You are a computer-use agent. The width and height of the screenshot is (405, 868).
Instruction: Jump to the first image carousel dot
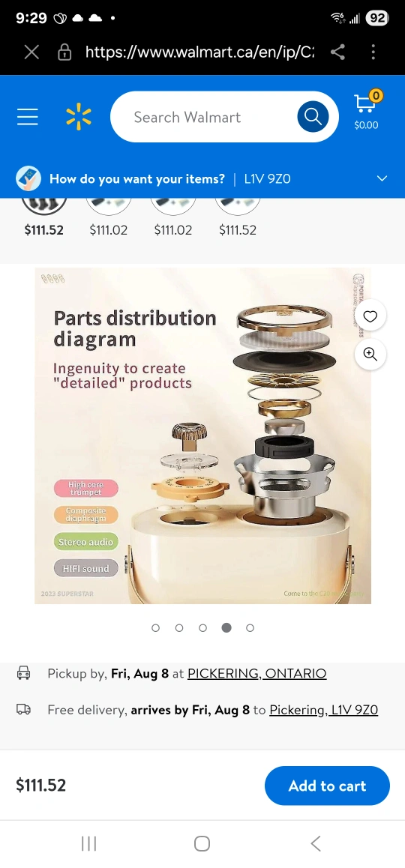(156, 627)
